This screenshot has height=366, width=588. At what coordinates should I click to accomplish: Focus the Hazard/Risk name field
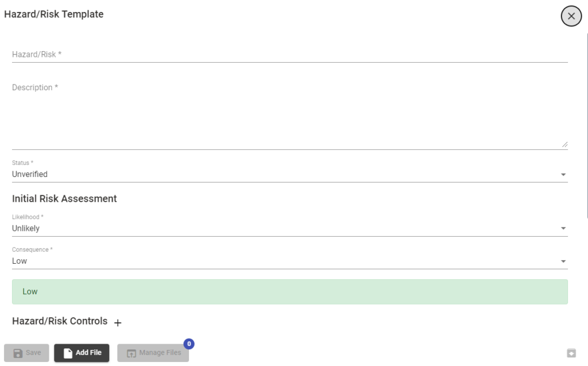[290, 55]
